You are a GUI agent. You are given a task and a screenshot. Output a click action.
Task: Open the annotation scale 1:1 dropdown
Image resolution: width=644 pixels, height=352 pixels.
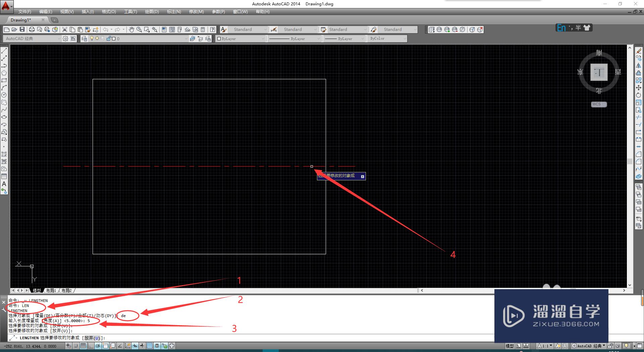(545, 346)
